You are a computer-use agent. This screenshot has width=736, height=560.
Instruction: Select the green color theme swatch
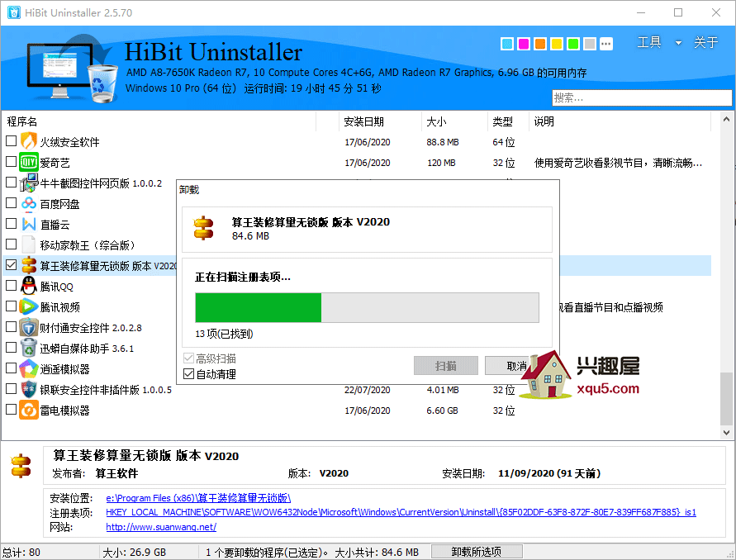pyautogui.click(x=573, y=44)
